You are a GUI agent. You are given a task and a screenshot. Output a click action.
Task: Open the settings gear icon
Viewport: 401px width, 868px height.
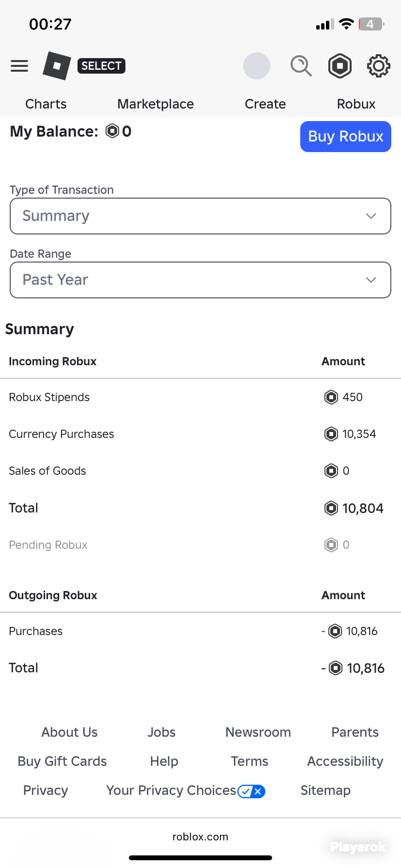(x=378, y=66)
